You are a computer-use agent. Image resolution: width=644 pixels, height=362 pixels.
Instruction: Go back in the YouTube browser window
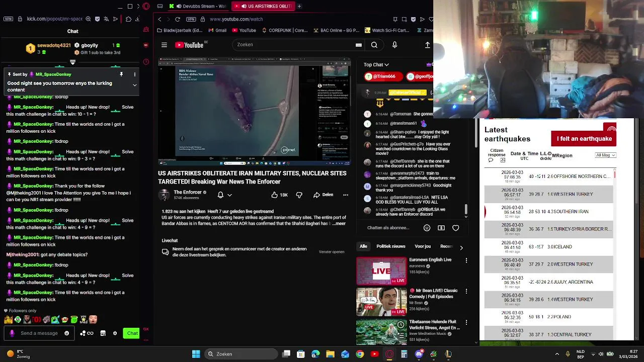(159, 19)
